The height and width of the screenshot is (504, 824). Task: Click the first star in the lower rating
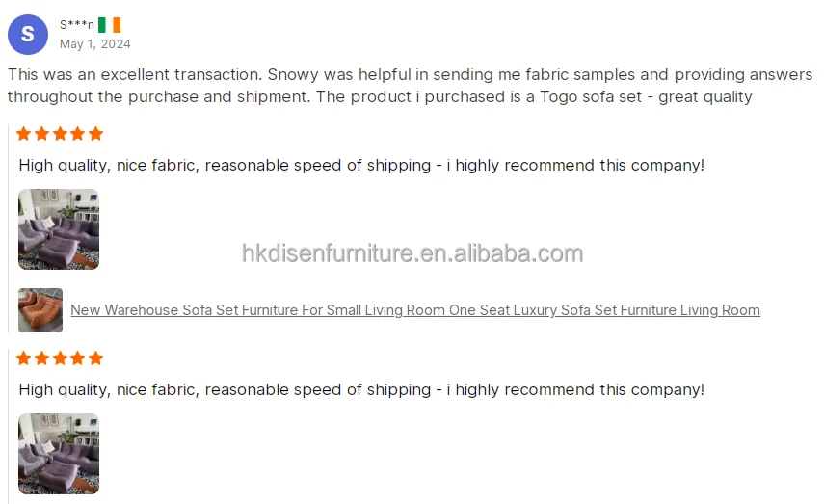24,358
